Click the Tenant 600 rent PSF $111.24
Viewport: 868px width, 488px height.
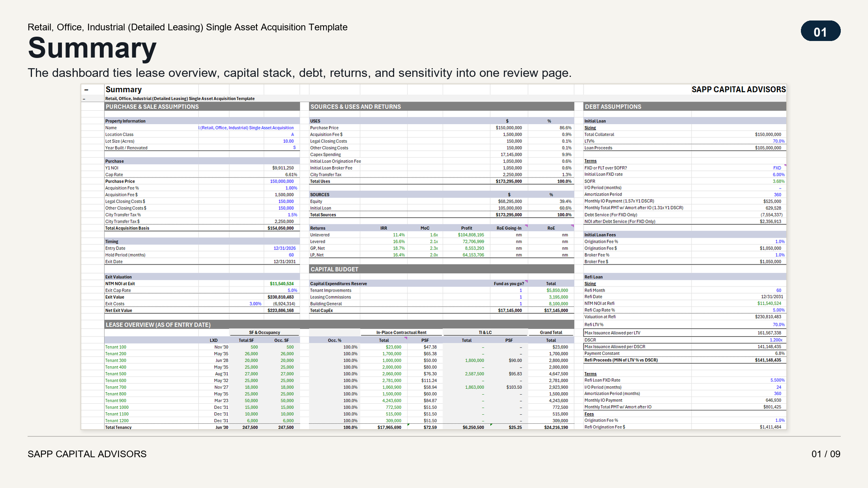point(429,381)
